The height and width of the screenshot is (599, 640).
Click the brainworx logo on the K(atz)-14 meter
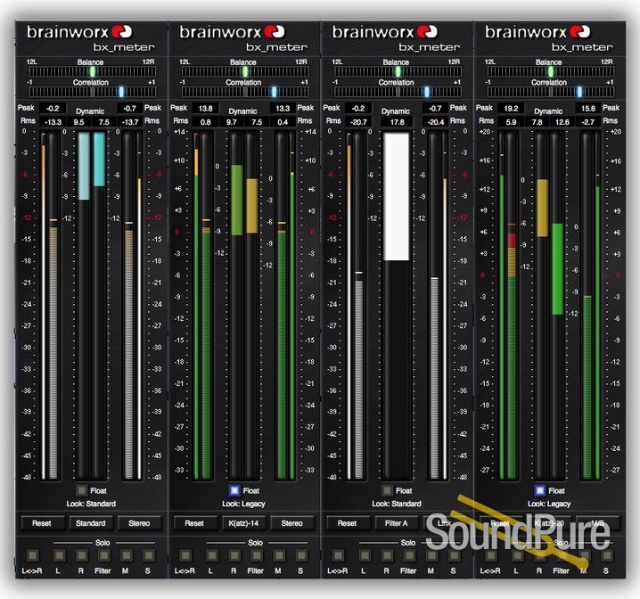tap(232, 32)
